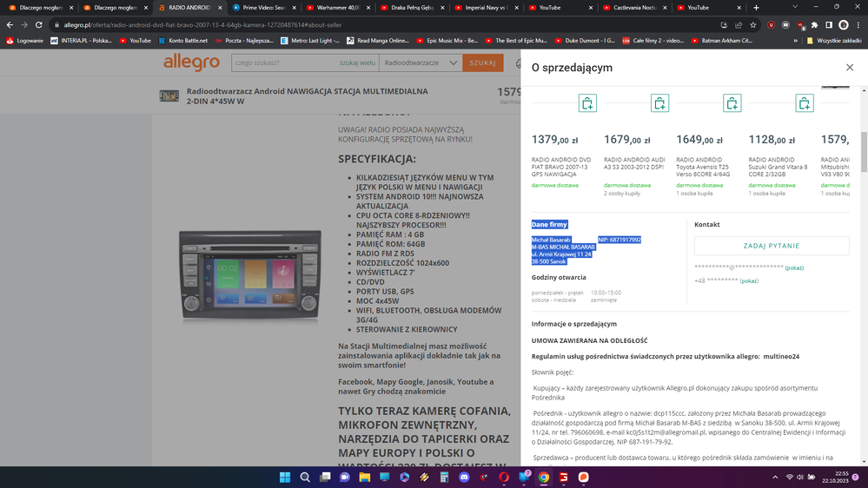Viewport: 868px width, 488px height.
Task: Expand the Radioodtwarzacze category dropdown
Action: pos(421,63)
